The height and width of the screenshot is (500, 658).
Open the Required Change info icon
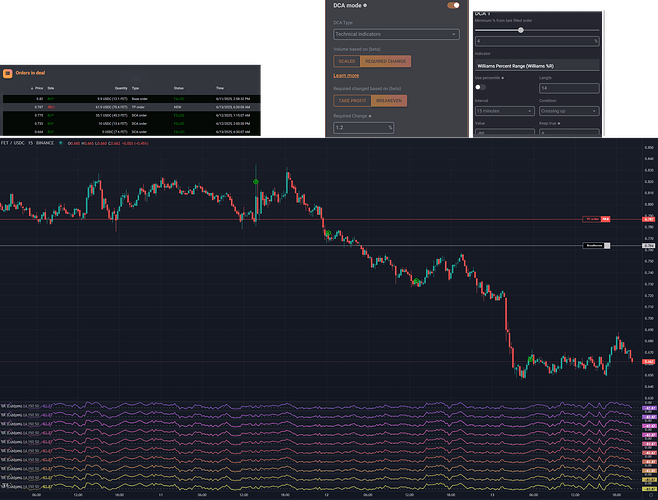pyautogui.click(x=370, y=116)
